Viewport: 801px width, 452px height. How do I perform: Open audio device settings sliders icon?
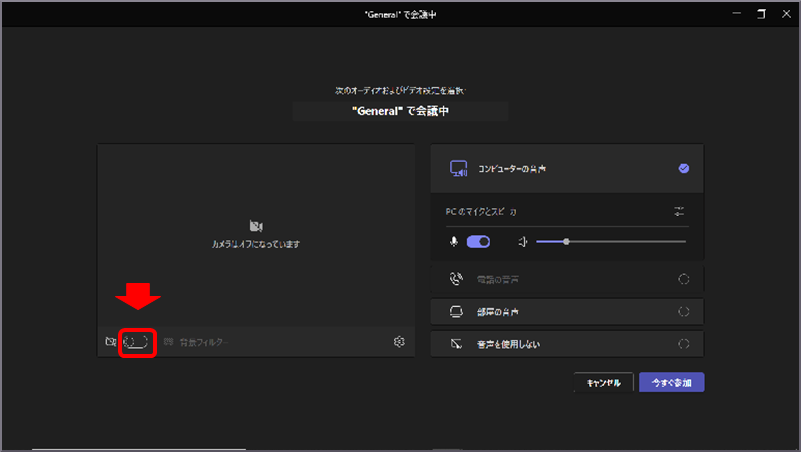(679, 211)
